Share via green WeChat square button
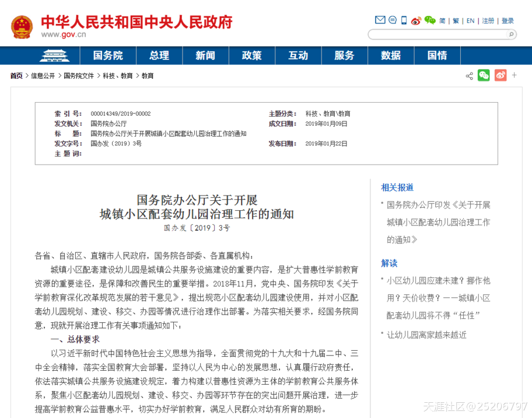The image size is (532, 418). [484, 75]
